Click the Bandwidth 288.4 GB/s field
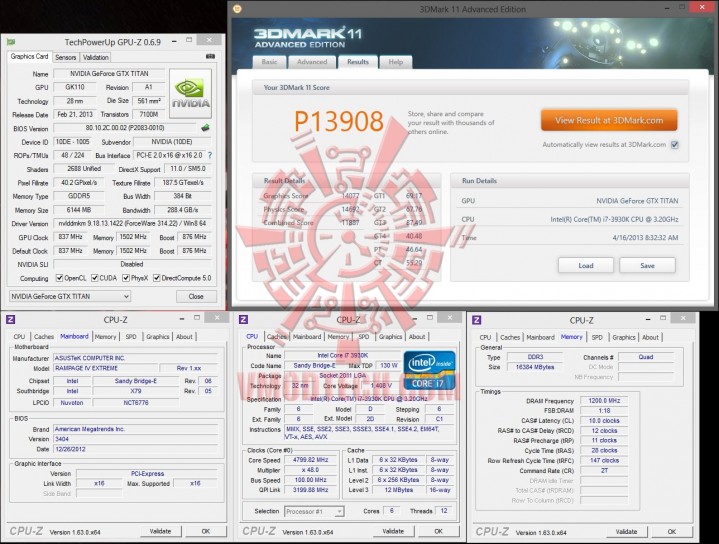Viewport: 719px width, 544px height. (x=183, y=210)
